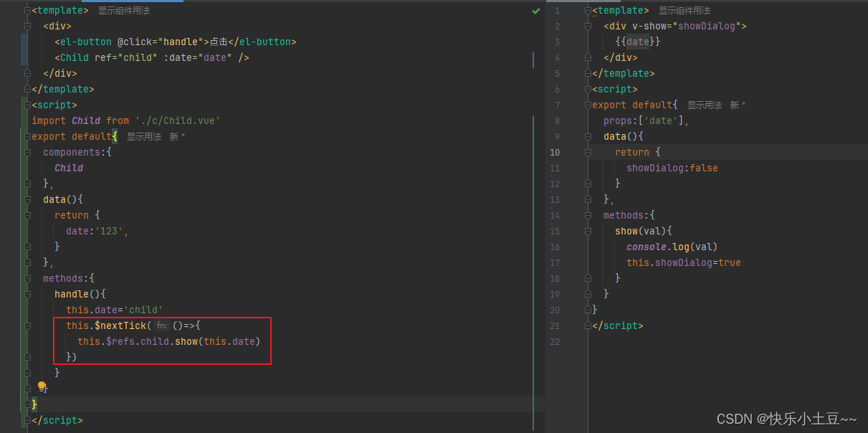Collapse the this.$nextTick callback block
This screenshot has width=868, height=433.
(x=28, y=325)
